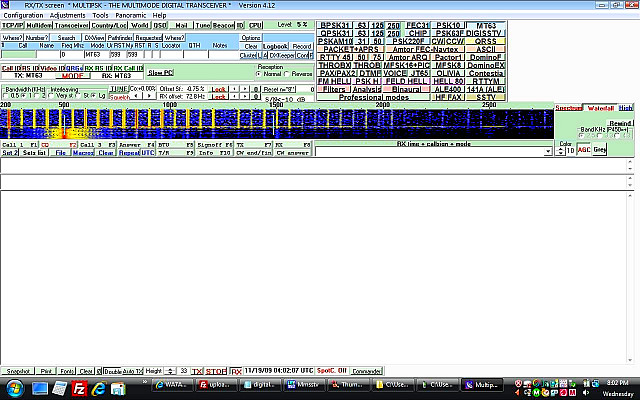Select HF FAX mode
The height and width of the screenshot is (400, 640).
[x=448, y=97]
